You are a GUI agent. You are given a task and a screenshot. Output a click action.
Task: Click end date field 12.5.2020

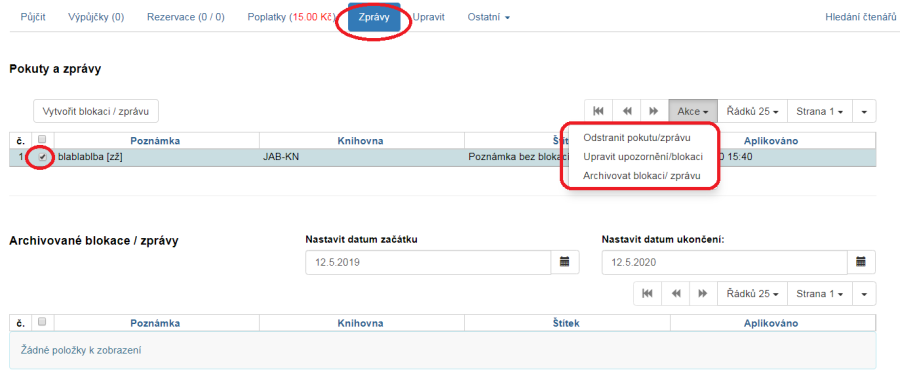725,262
